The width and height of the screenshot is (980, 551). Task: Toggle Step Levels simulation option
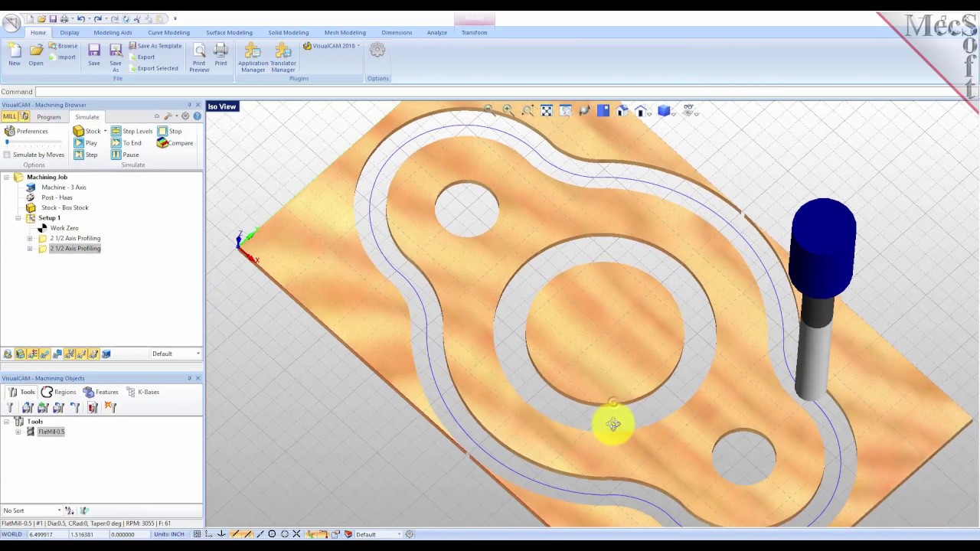pos(131,131)
